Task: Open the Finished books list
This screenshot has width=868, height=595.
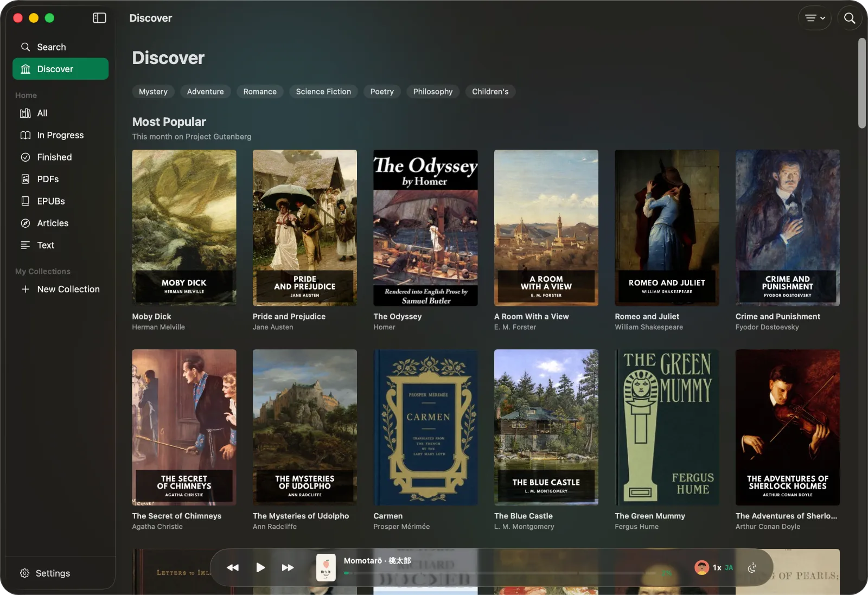Action: 60,157
